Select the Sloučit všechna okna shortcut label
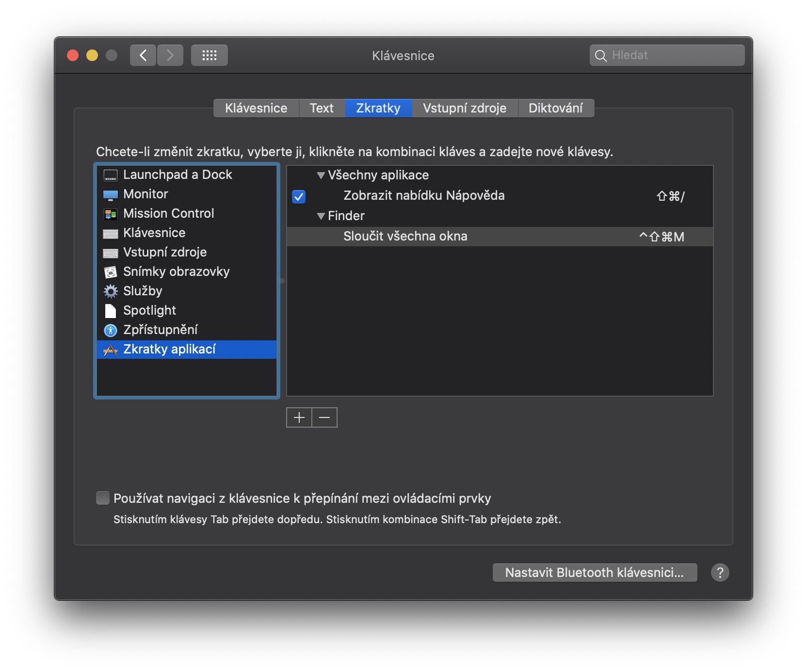The width and height of the screenshot is (807, 672). point(405,236)
